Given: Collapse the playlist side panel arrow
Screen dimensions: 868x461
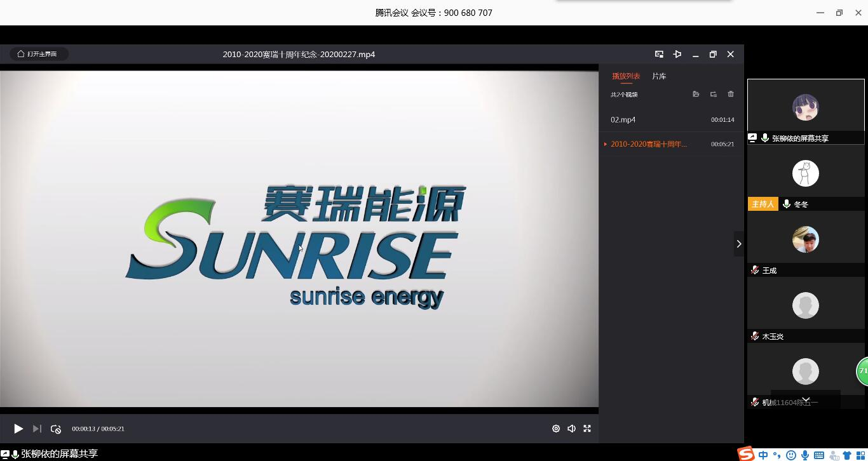Looking at the screenshot, I should point(738,244).
